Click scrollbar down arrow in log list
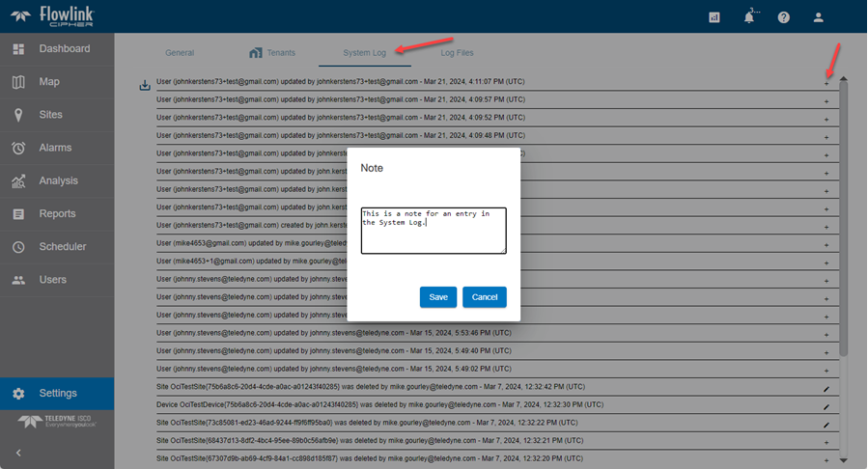 click(844, 460)
